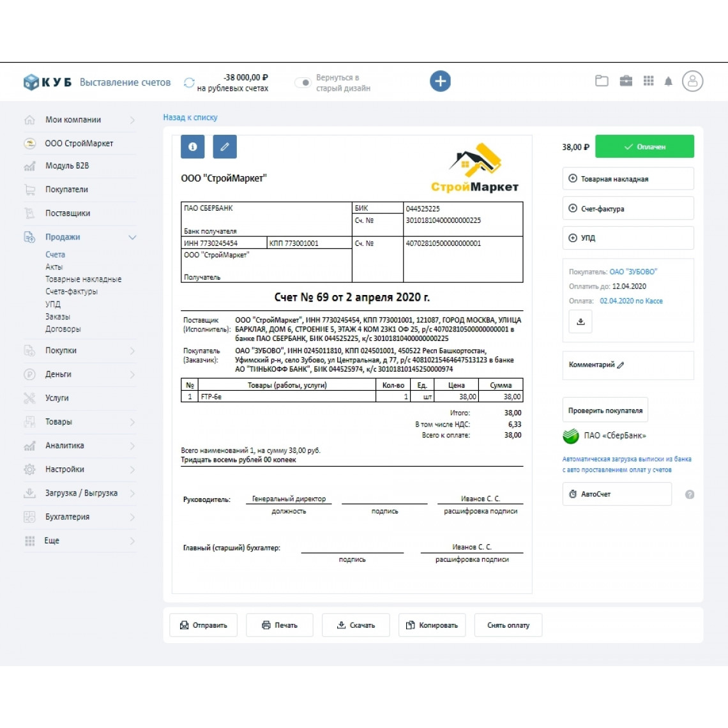
Task: Click the green Оплачен status button
Action: [644, 147]
